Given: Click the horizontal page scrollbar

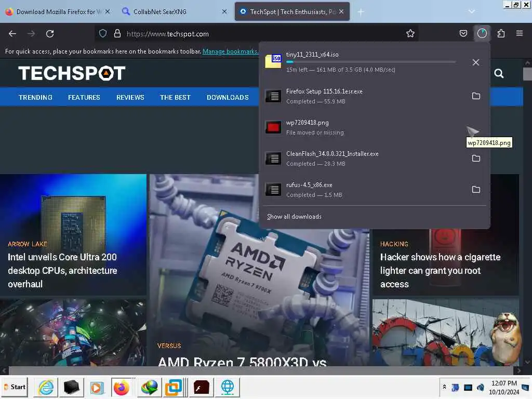Looking at the screenshot, I should click(x=261, y=370).
